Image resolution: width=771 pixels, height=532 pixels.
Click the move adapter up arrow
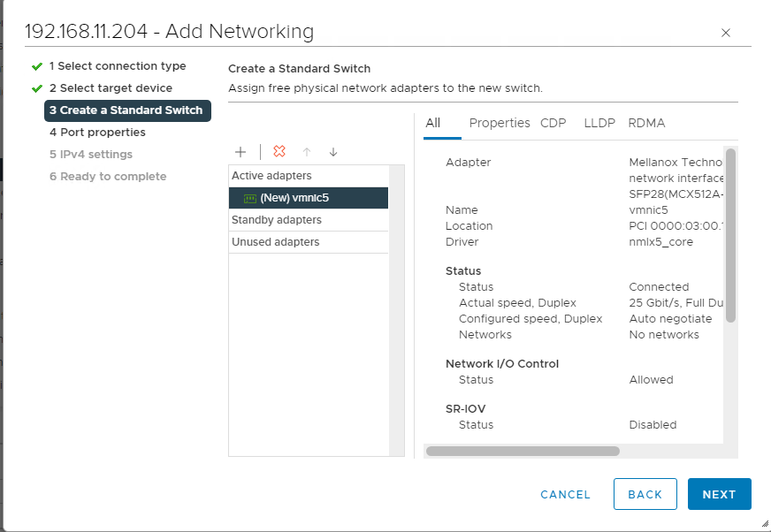(x=307, y=152)
